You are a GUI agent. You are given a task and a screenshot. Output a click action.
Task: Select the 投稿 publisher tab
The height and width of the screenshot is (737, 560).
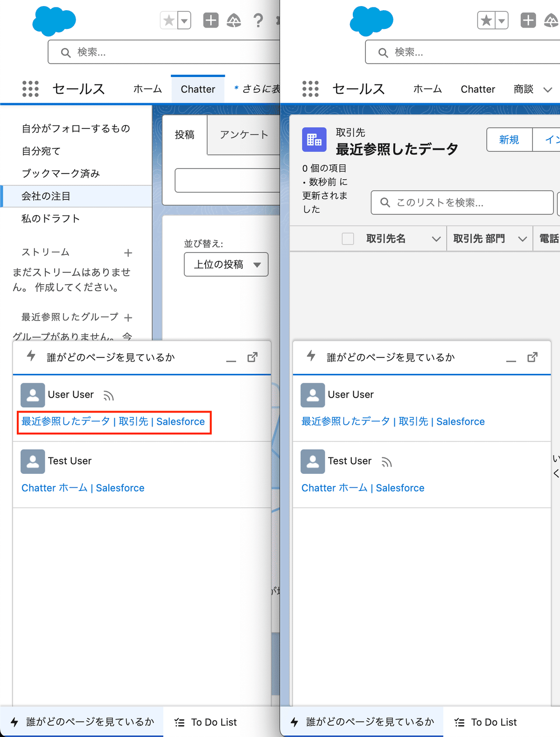(185, 135)
